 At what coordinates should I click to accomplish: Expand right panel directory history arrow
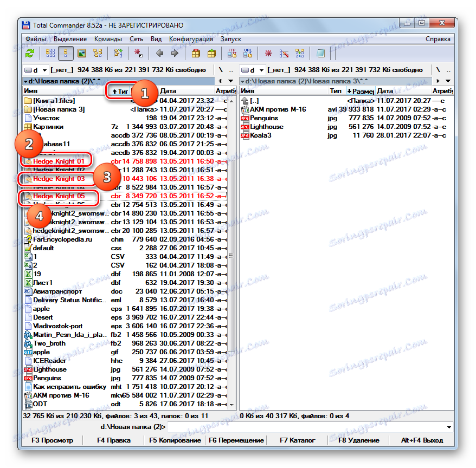[448, 81]
